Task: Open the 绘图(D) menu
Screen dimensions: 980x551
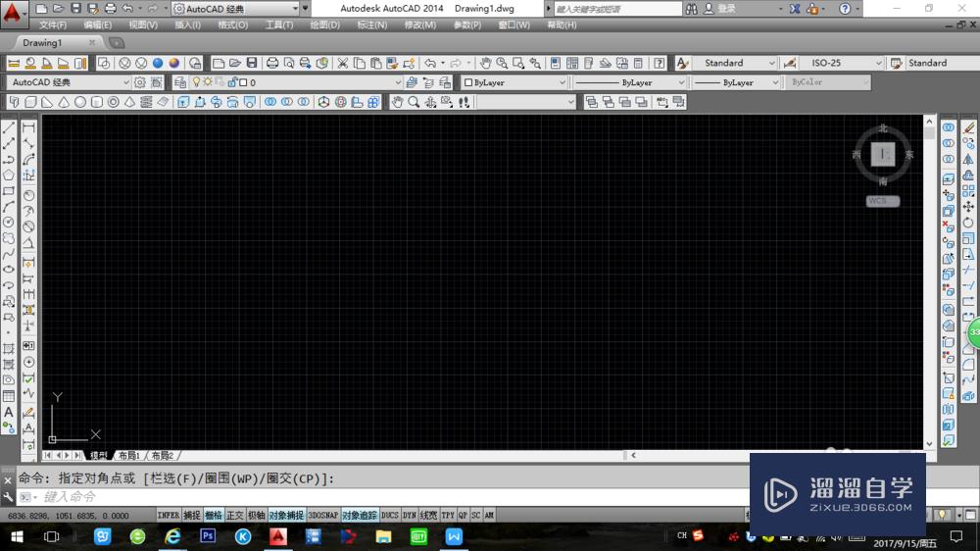Action: [x=325, y=25]
